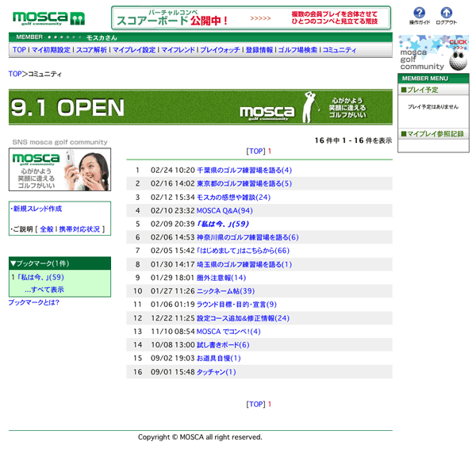Open thread モスカの感想や雑談(24)
476x461 pixels.
(x=233, y=197)
